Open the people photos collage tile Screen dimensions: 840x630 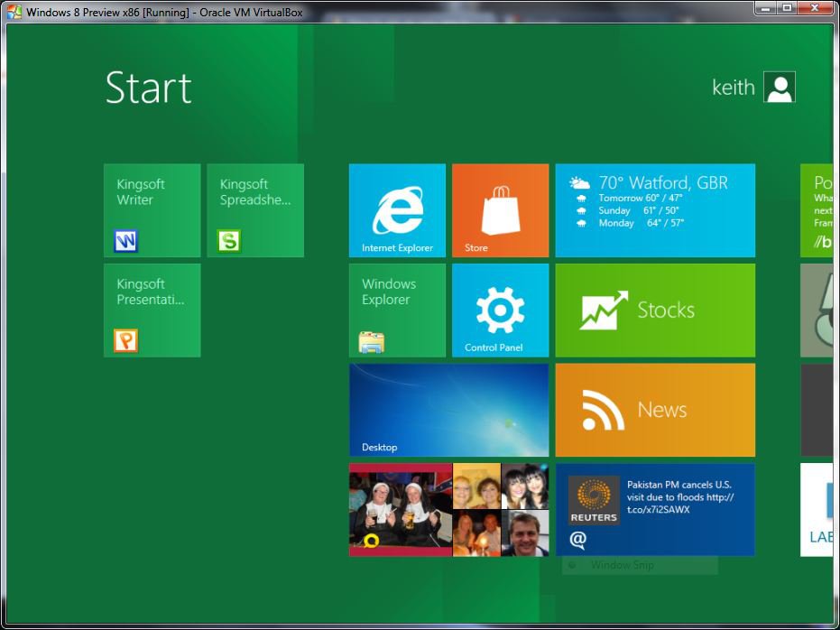448,510
